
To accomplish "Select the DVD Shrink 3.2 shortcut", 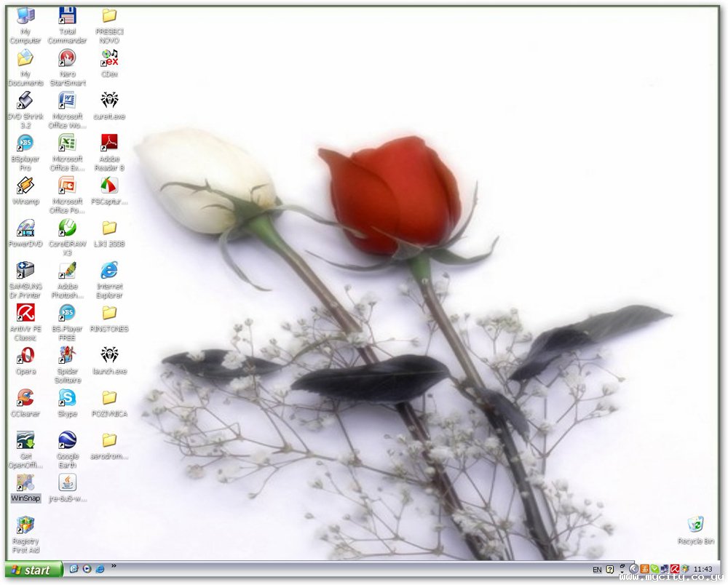I will click(x=25, y=111).
